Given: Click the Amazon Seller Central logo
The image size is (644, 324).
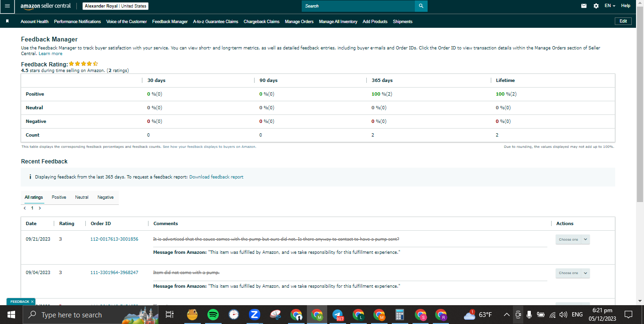Looking at the screenshot, I should (x=46, y=6).
